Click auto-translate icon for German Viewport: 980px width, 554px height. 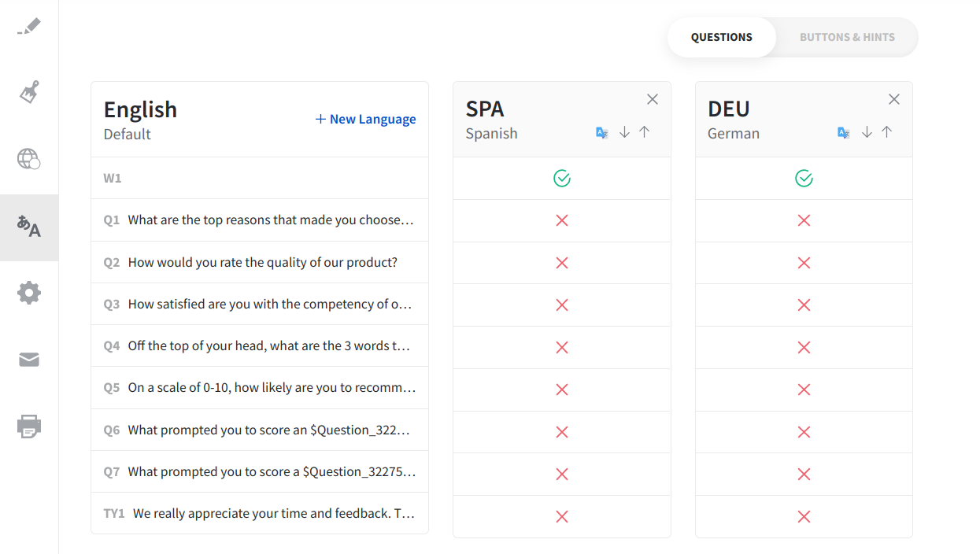coord(844,133)
